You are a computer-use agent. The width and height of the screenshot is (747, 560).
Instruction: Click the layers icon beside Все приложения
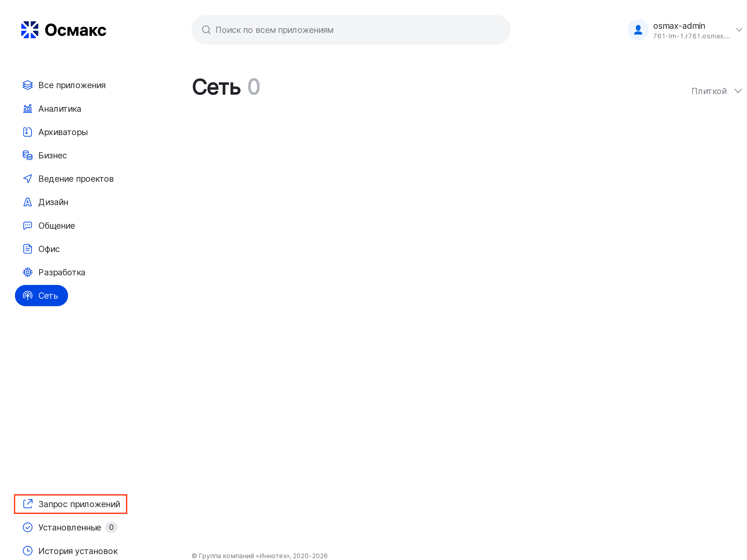pos(28,85)
